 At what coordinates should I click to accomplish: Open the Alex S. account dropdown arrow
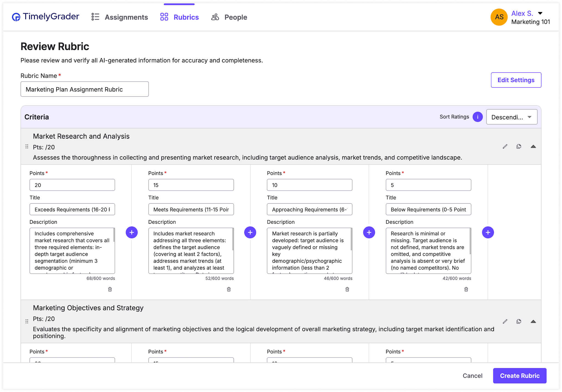click(x=540, y=13)
